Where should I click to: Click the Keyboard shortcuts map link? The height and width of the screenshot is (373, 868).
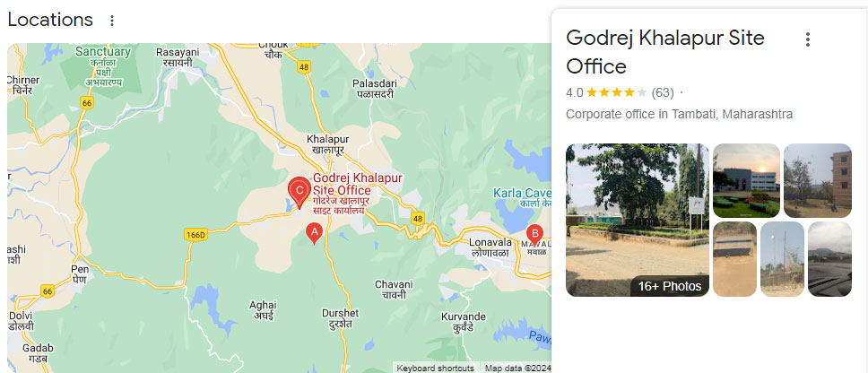pos(435,368)
